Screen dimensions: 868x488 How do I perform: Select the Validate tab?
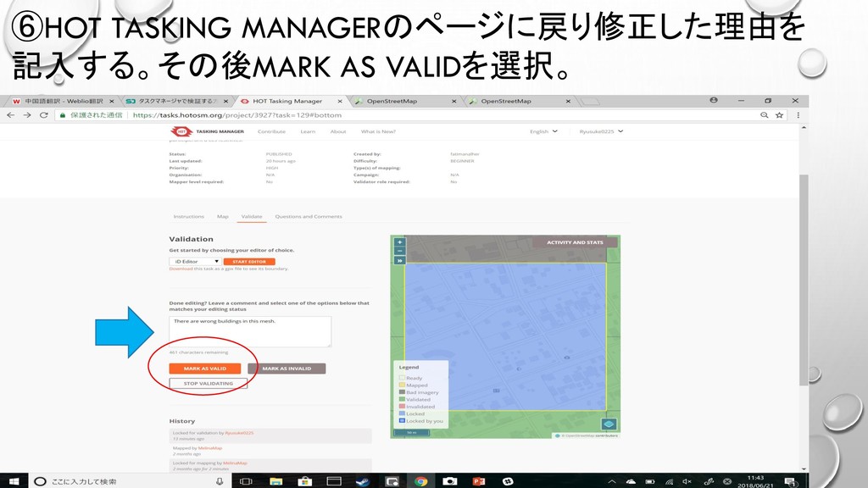(x=252, y=216)
